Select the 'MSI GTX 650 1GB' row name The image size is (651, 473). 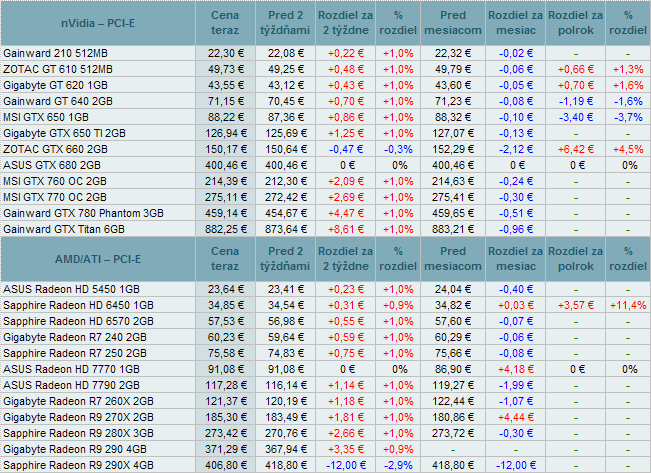coord(46,117)
